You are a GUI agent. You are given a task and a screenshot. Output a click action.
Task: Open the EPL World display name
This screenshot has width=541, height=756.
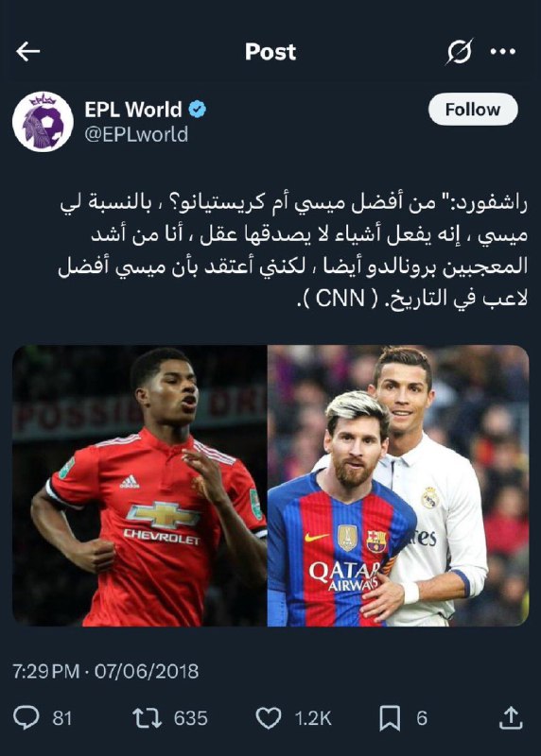[x=133, y=110]
